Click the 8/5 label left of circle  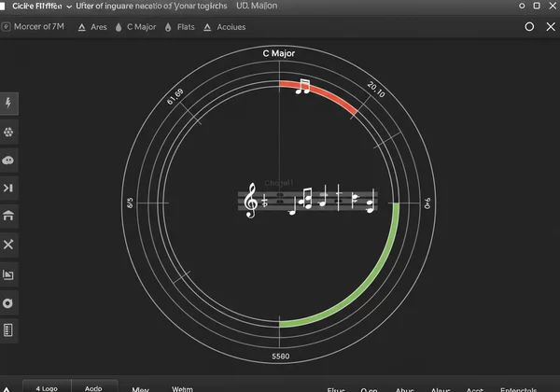[130, 203]
